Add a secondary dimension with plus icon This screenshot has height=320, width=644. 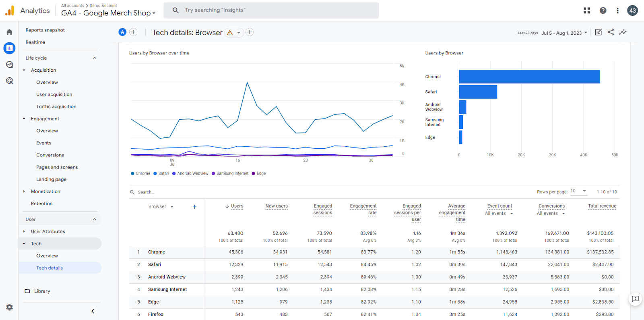[x=194, y=207]
